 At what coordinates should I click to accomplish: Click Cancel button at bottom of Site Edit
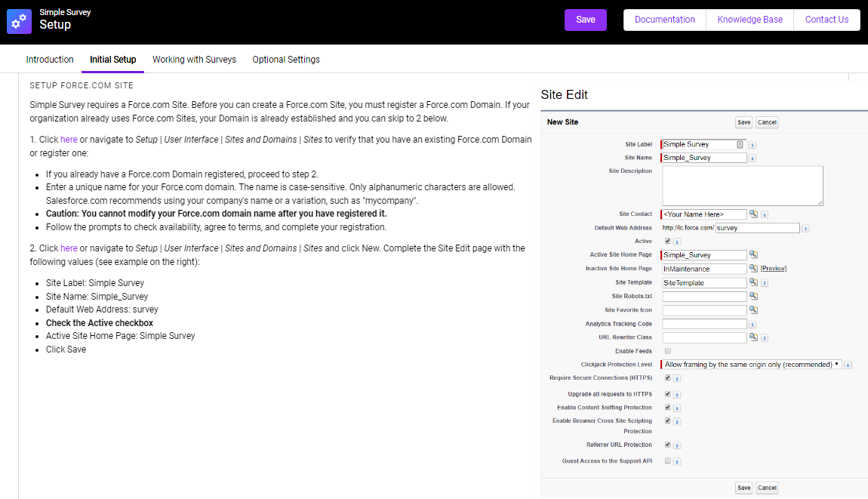coord(768,488)
